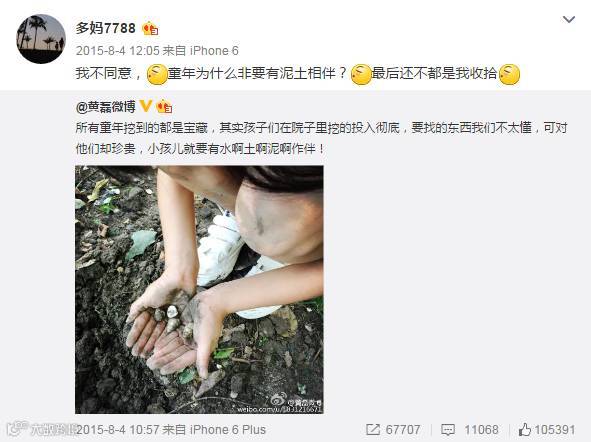
Task: Click membership badge beside 黄磊微博
Action: coord(164,107)
